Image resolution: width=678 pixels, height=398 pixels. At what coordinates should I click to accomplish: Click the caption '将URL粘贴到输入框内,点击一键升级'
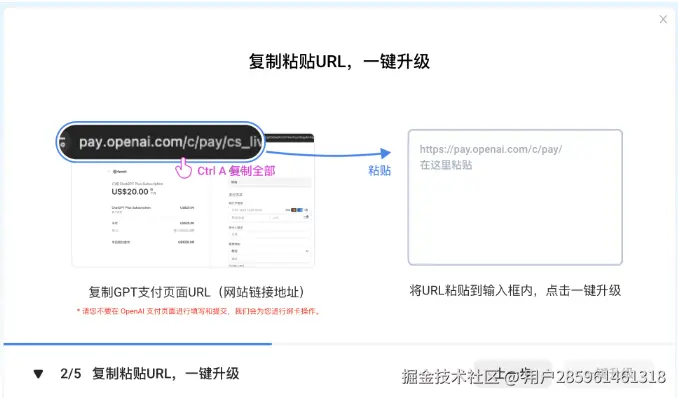pos(515,290)
